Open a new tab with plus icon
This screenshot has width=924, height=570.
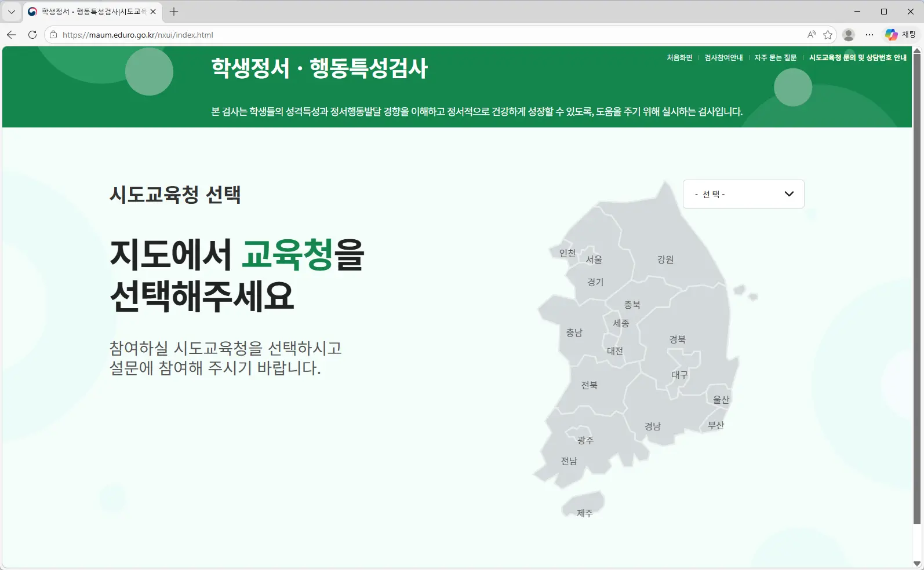click(174, 12)
